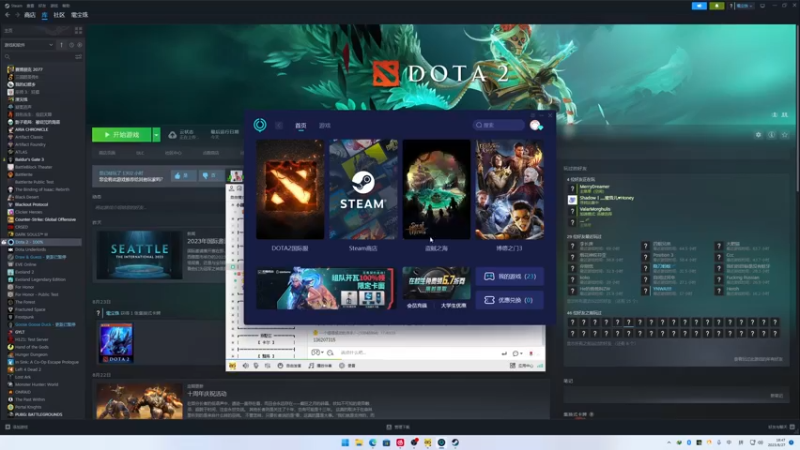Image resolution: width=800 pixels, height=450 pixels.
Task: Click the library sort up-arrow icon
Action: coord(61,45)
